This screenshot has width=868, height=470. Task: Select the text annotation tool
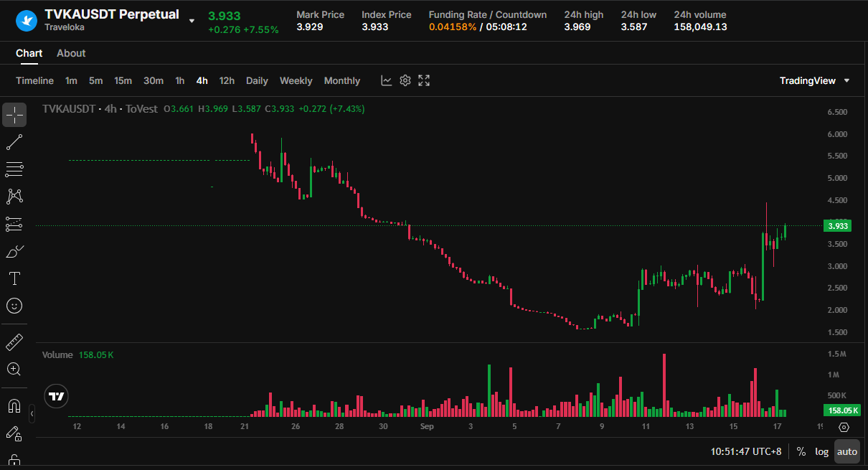click(x=14, y=278)
